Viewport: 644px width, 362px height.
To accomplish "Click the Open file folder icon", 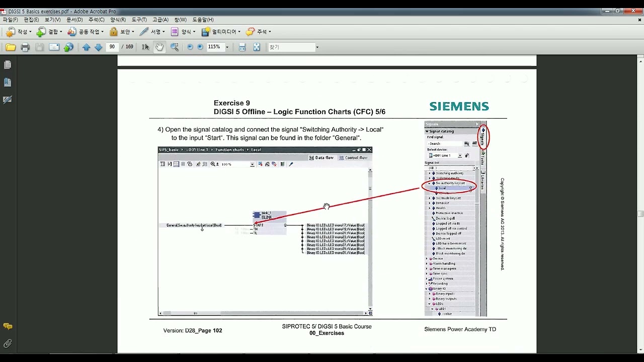I will click(11, 47).
